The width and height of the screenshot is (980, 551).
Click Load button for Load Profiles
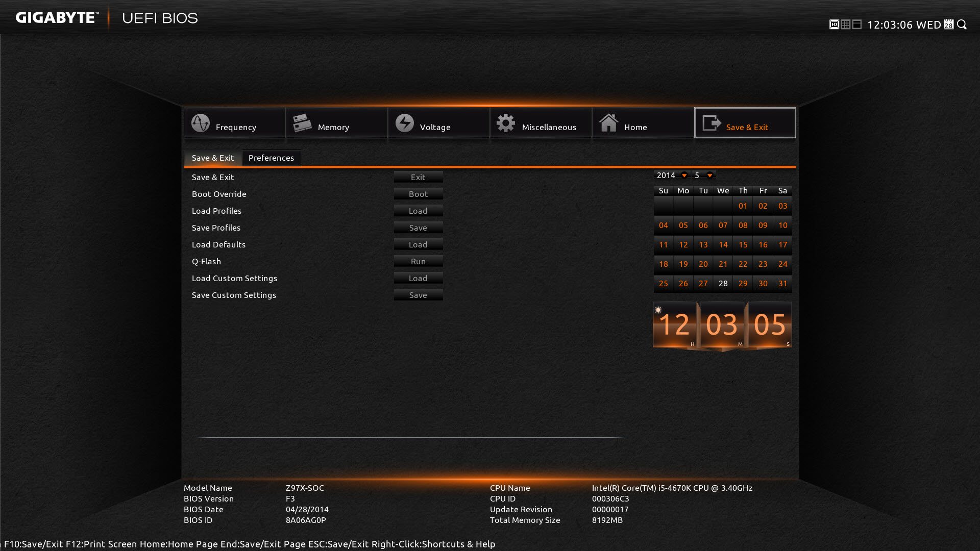418,211
